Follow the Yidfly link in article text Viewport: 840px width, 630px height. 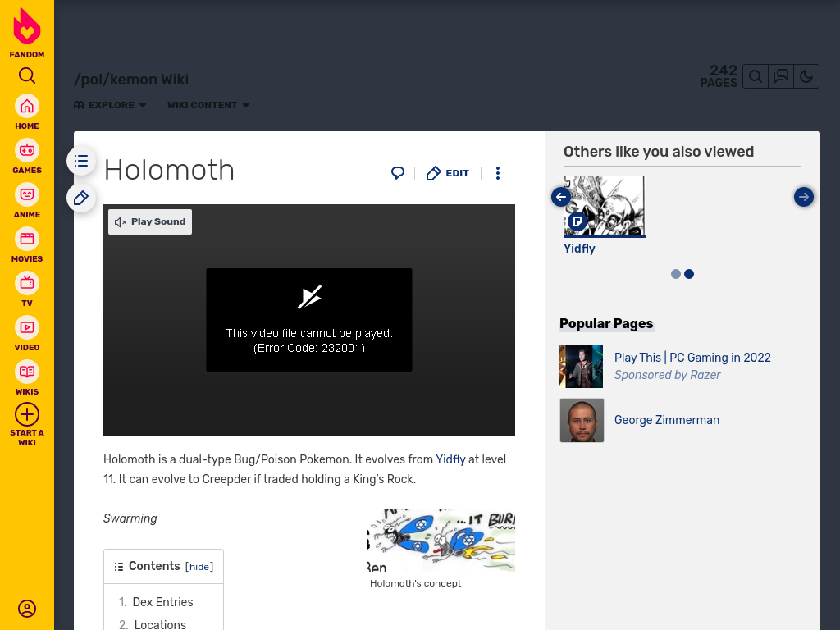450,459
